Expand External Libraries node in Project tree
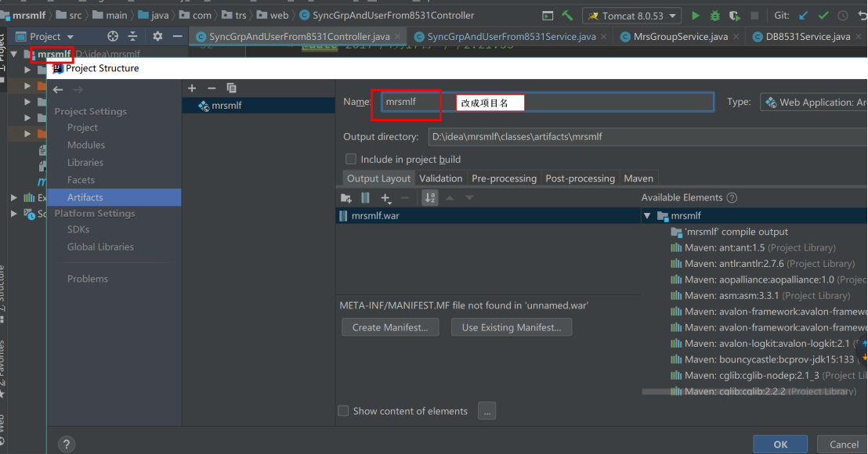The image size is (868, 454). coord(14,197)
